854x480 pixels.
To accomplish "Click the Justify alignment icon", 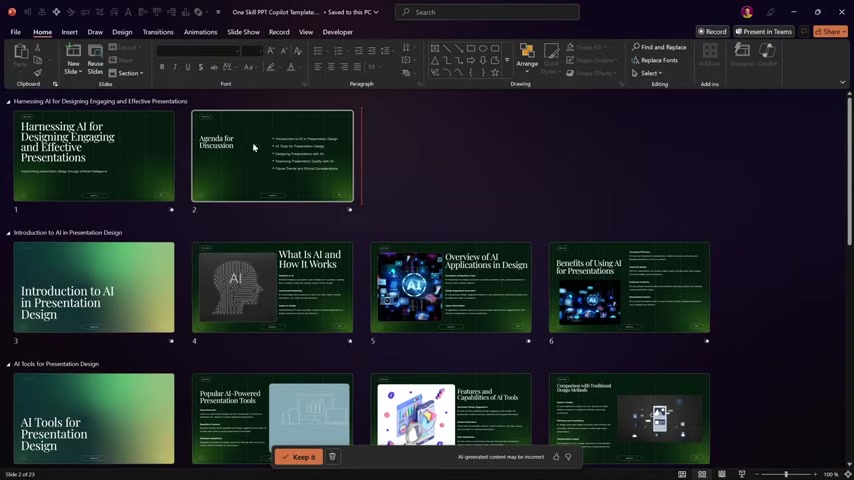I will [357, 67].
